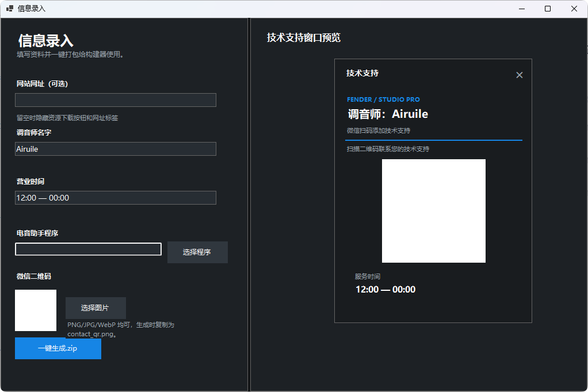Click the 技术支持 title in the preview window

(x=362, y=73)
